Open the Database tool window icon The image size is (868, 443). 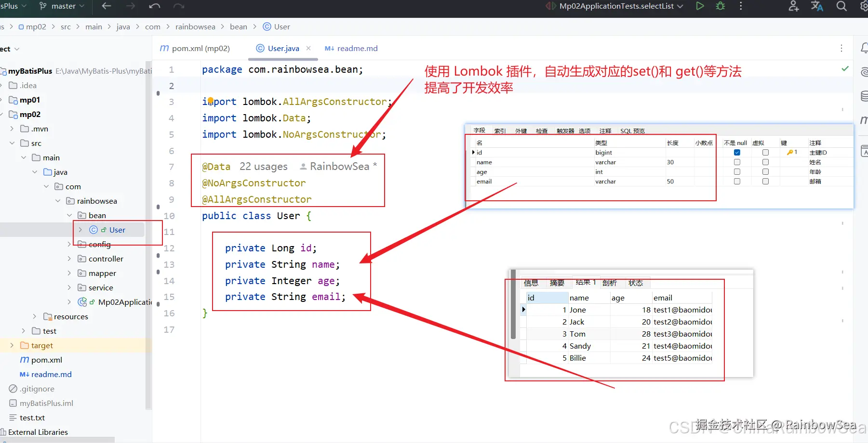864,96
